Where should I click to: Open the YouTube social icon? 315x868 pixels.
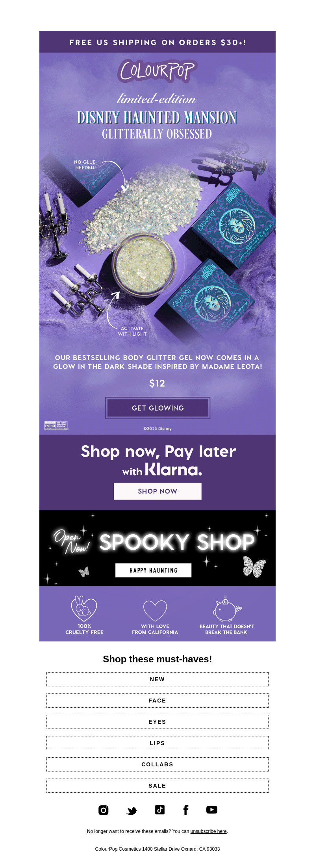[212, 810]
